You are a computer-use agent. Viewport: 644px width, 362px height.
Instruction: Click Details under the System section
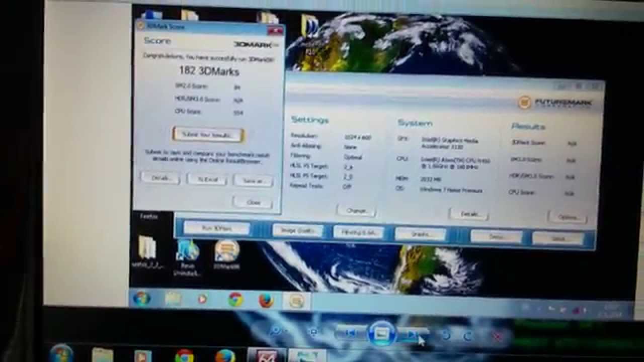pyautogui.click(x=468, y=214)
